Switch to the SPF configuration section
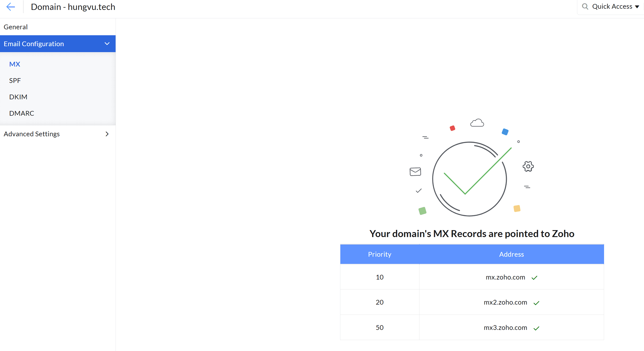The width and height of the screenshot is (644, 351). pyautogui.click(x=15, y=80)
